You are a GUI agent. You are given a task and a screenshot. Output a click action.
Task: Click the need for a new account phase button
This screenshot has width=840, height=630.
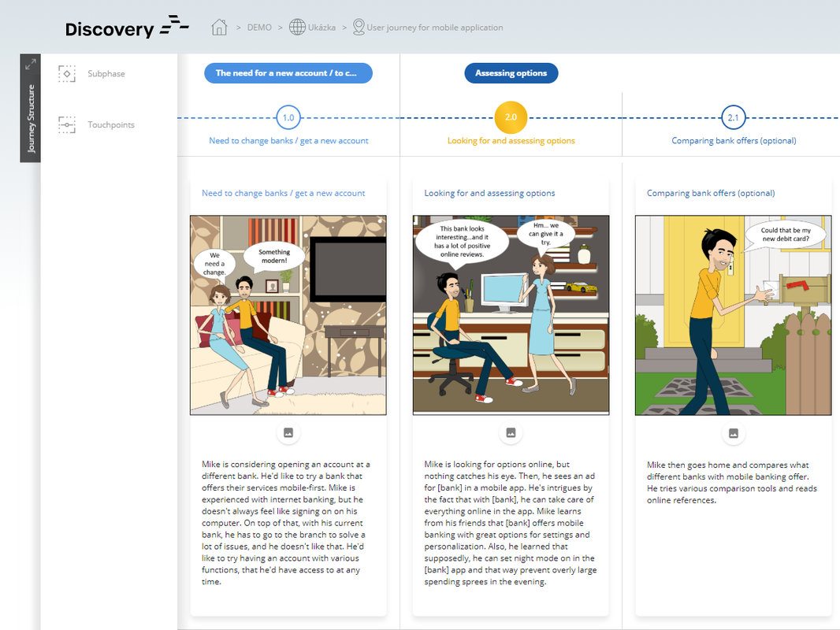point(288,72)
